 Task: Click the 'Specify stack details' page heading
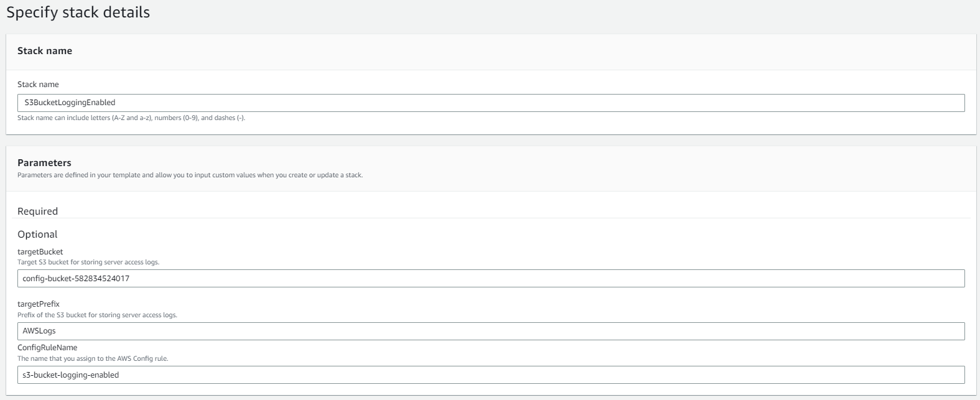point(78,12)
